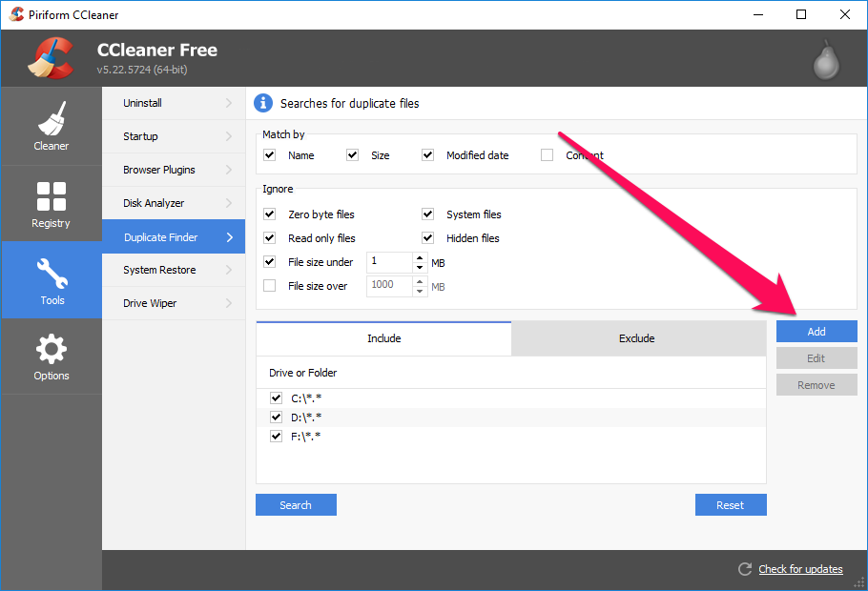This screenshot has height=591, width=868.
Task: Close the CCleaner window
Action: click(x=845, y=15)
